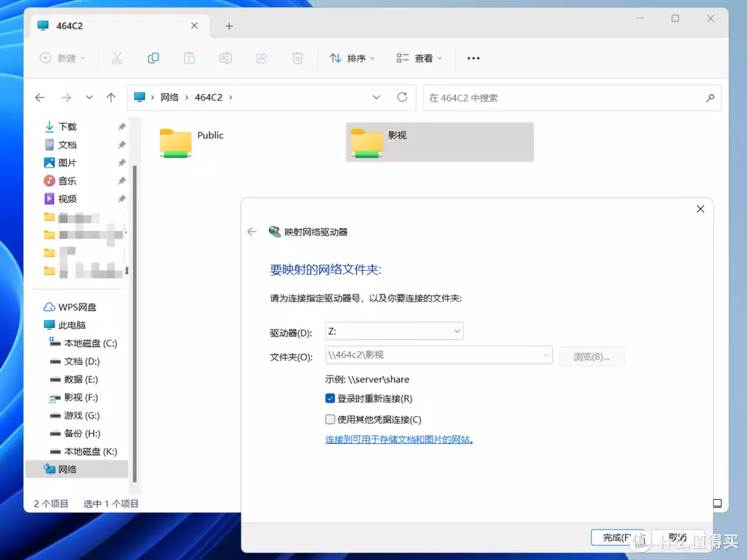Unpin 图片 using its pin icon
The height and width of the screenshot is (560, 747).
[x=122, y=163]
